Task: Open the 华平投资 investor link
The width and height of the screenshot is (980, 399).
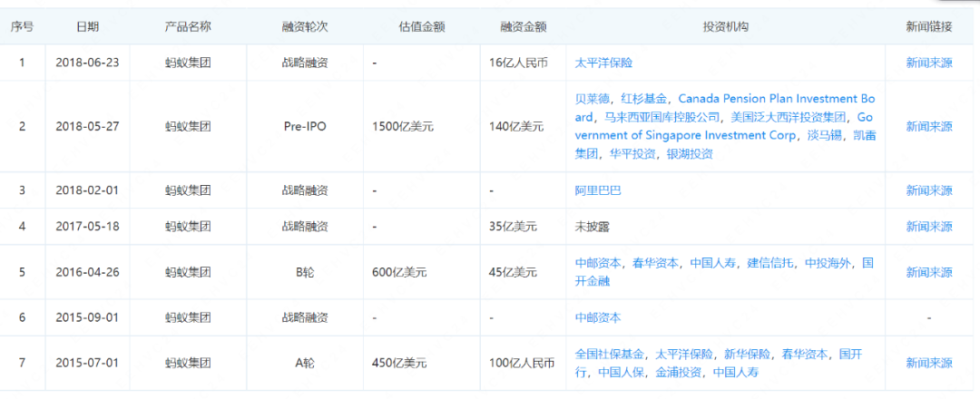Action: point(632,153)
